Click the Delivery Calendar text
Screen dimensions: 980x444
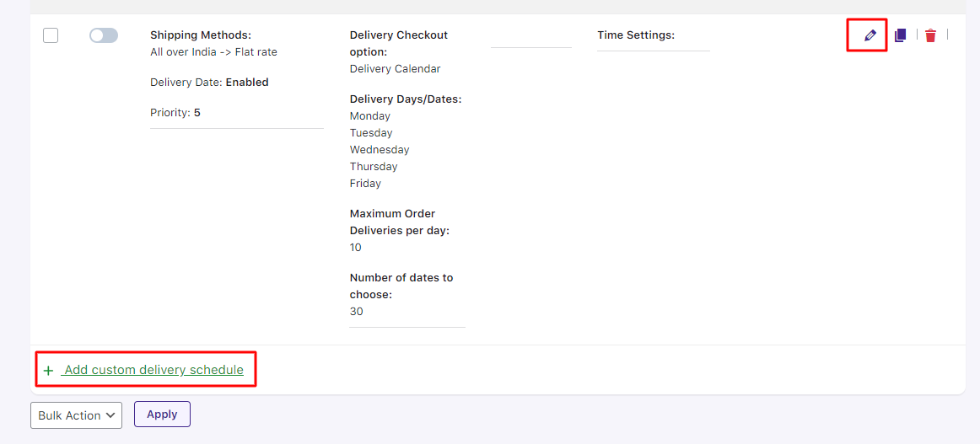pos(395,69)
